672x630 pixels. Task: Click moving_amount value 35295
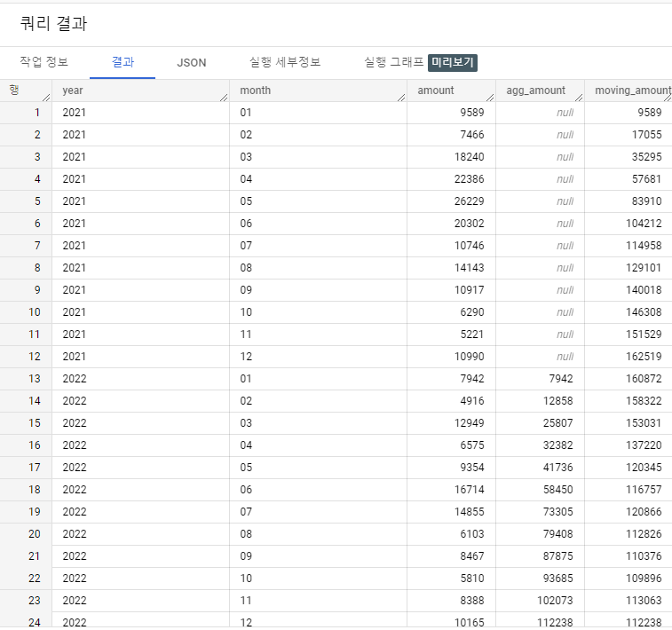[647, 157]
